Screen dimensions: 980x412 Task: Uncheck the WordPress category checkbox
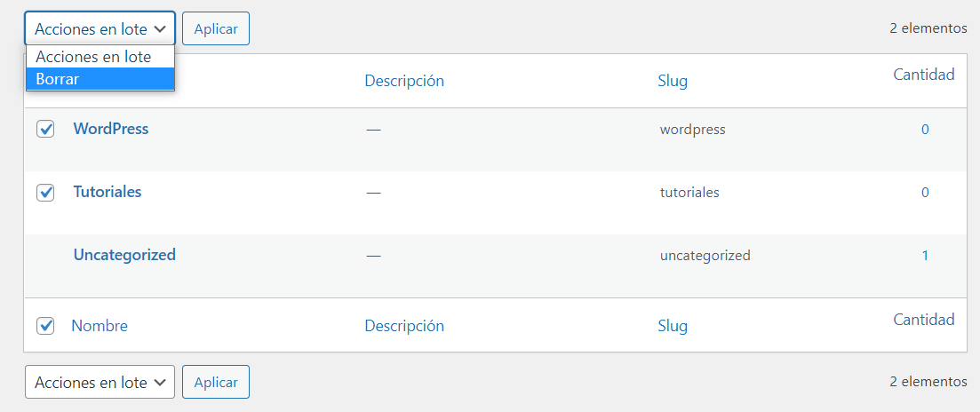point(45,130)
